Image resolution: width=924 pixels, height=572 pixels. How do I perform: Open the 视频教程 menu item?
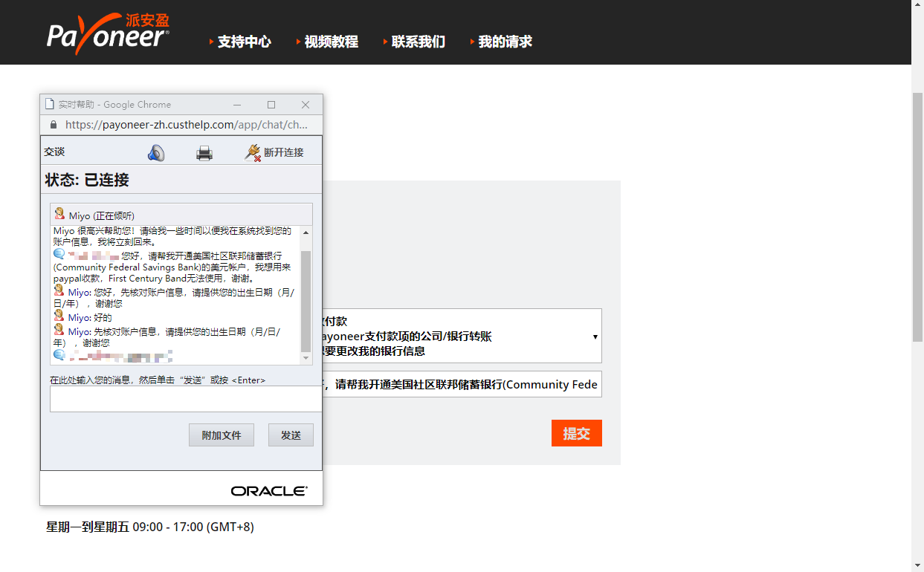[331, 42]
